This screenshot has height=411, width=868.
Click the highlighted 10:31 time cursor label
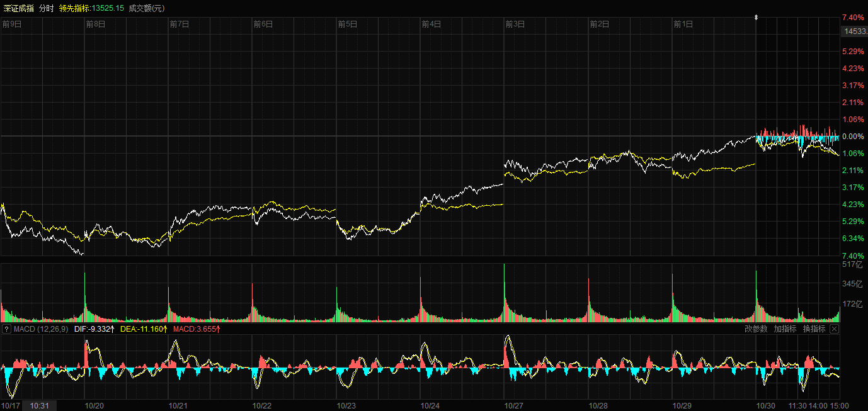tap(39, 406)
